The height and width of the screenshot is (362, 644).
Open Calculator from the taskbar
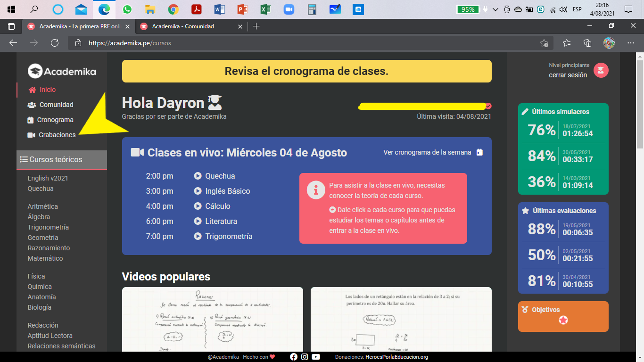click(x=312, y=9)
